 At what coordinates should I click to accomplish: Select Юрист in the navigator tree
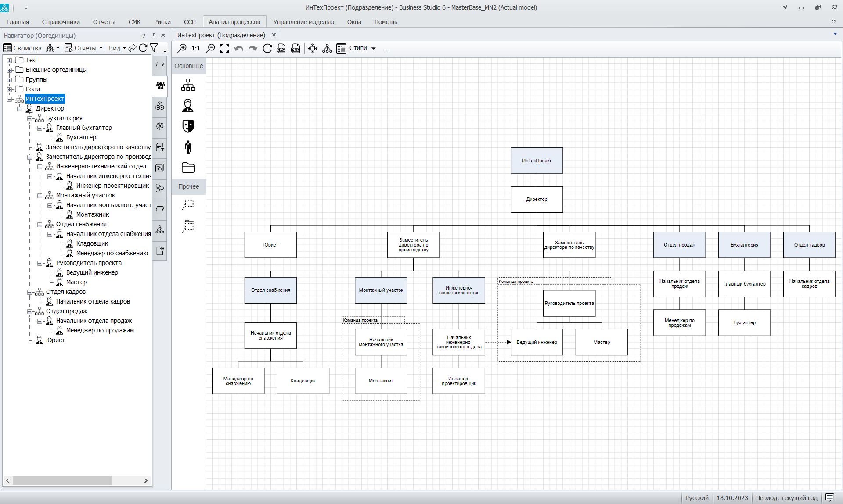coord(55,340)
